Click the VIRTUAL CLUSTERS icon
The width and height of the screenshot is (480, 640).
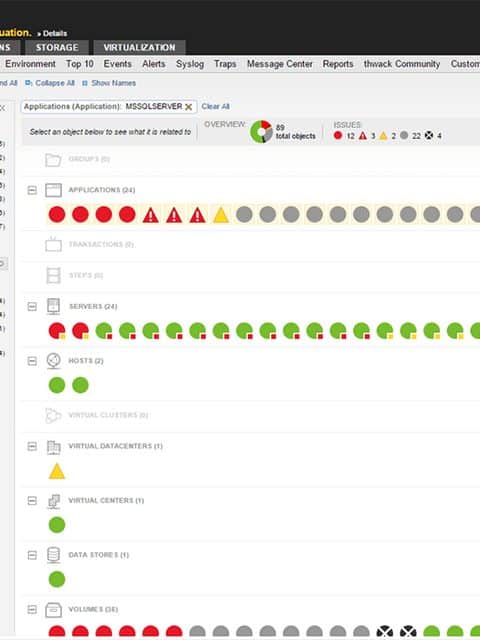[53, 416]
